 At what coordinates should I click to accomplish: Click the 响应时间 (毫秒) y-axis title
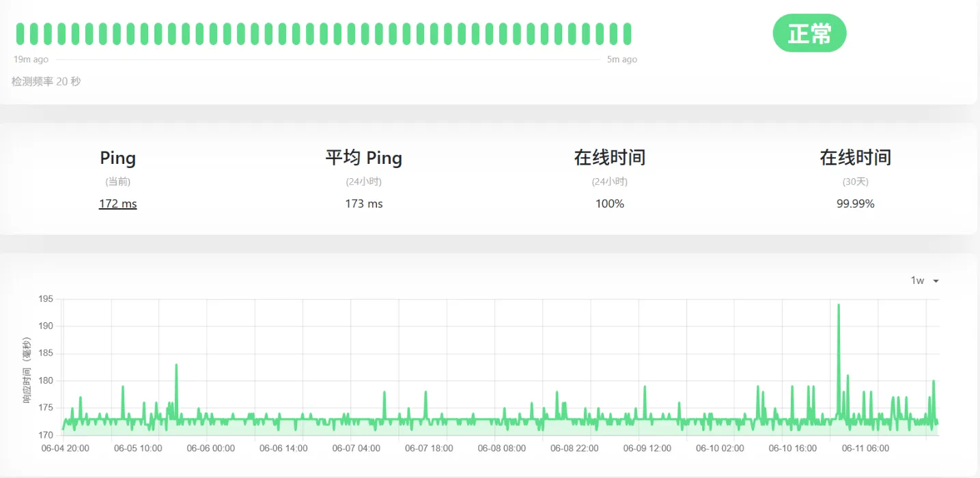point(27,369)
